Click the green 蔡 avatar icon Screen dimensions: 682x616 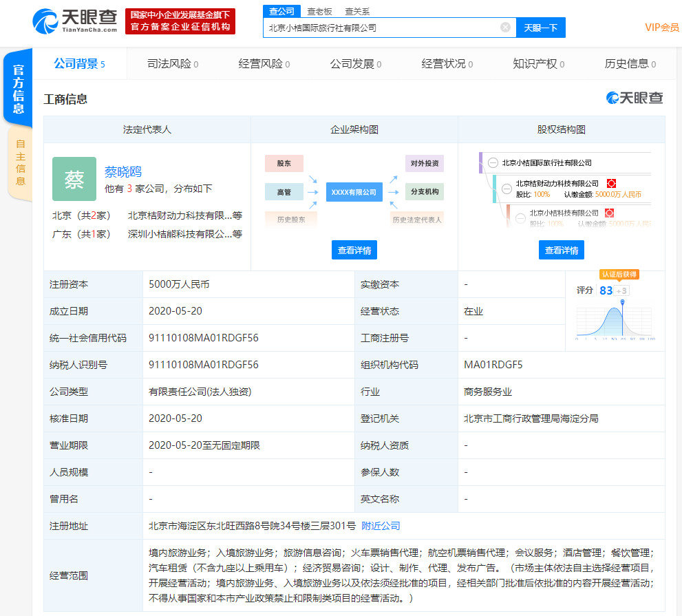pyautogui.click(x=74, y=179)
